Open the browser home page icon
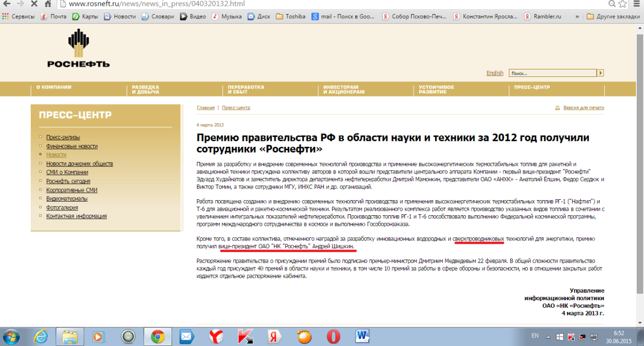 tap(48, 4)
